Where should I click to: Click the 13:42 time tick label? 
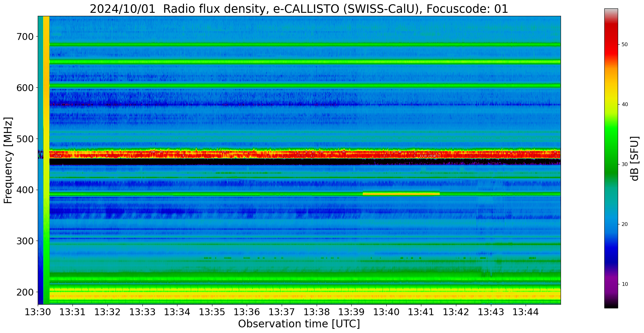[456, 312]
